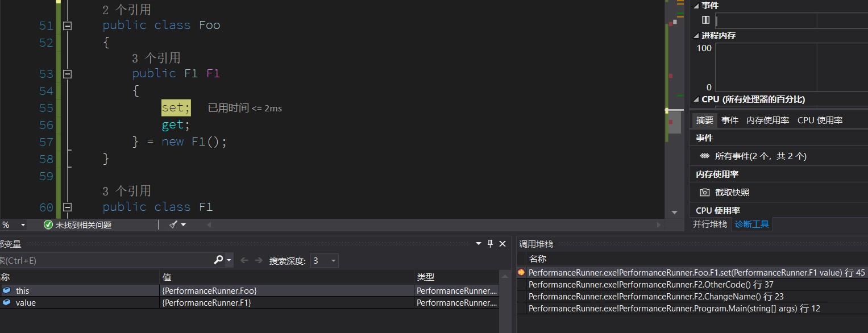This screenshot has height=333, width=868.
Task: Switch to the 并行堆栈 tab
Action: pyautogui.click(x=709, y=224)
